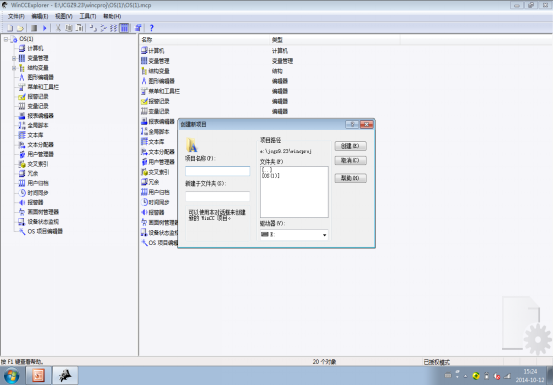The image size is (554, 385).
Task: Open PowerPoint from the taskbar
Action: tap(38, 375)
